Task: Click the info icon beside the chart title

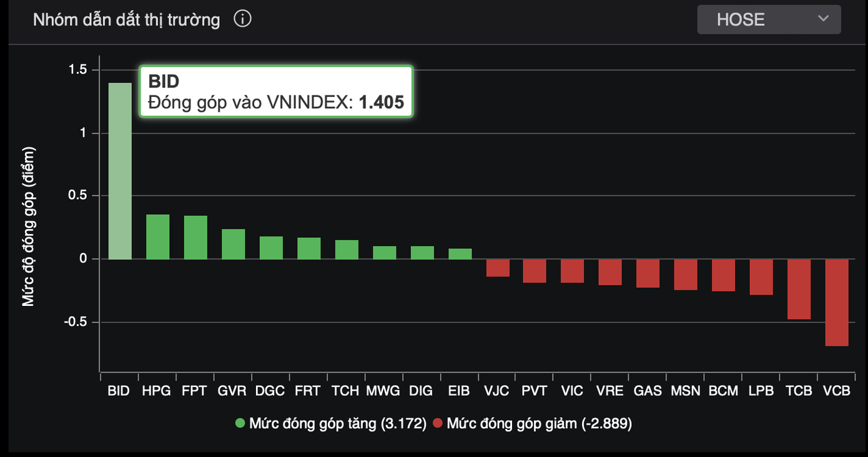Action: point(242,19)
